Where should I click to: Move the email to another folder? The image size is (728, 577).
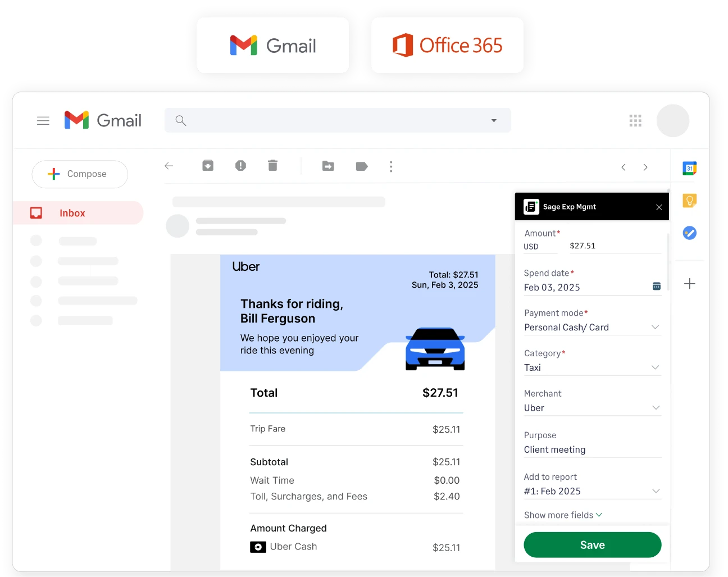click(328, 166)
